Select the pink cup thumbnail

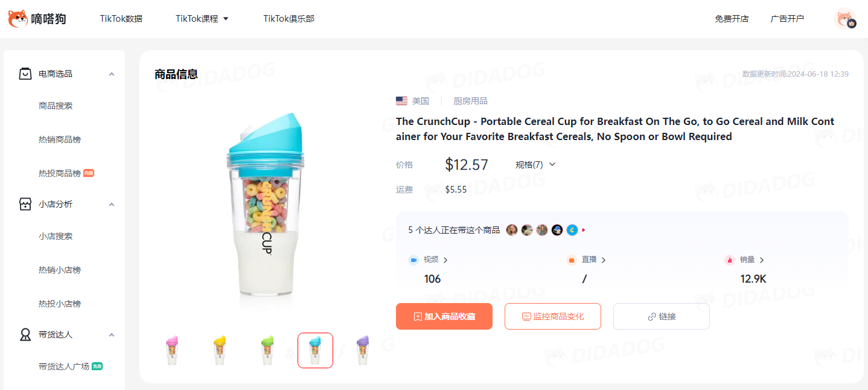coord(172,350)
